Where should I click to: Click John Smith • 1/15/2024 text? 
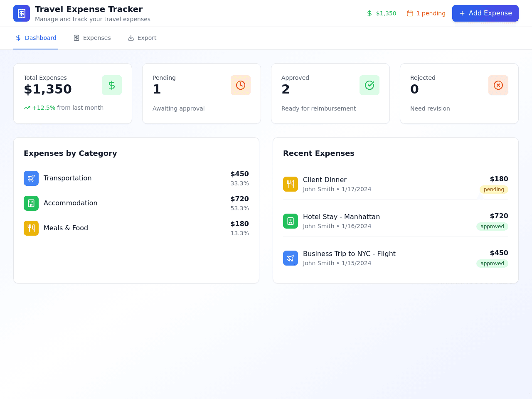tap(337, 263)
